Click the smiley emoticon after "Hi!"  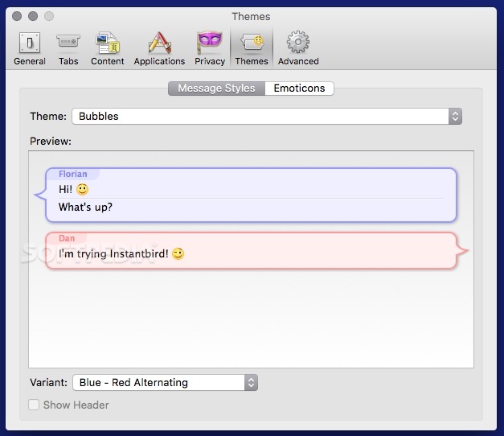82,189
